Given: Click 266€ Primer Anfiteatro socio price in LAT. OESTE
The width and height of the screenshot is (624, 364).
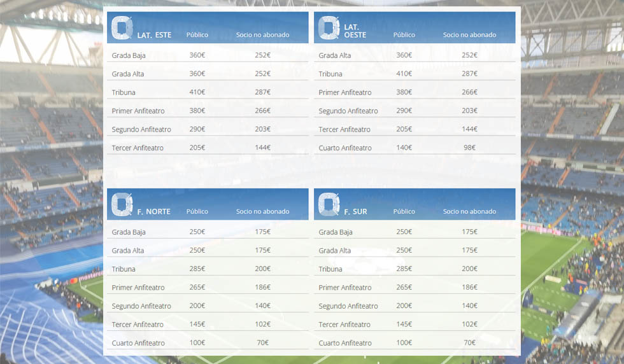Looking at the screenshot, I should [470, 92].
